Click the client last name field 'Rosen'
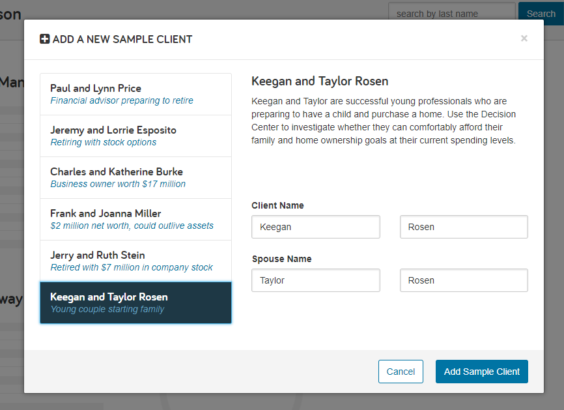 [464, 227]
